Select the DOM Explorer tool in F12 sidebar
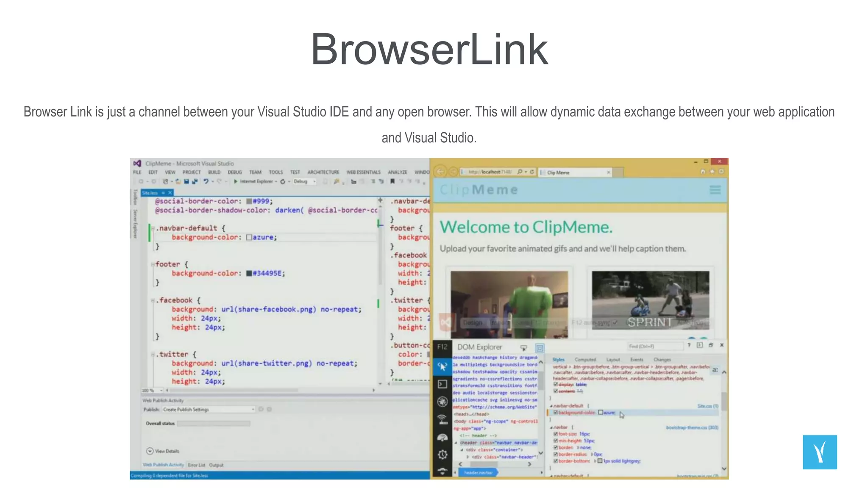Image resolution: width=868 pixels, height=488 pixels. 442,366
